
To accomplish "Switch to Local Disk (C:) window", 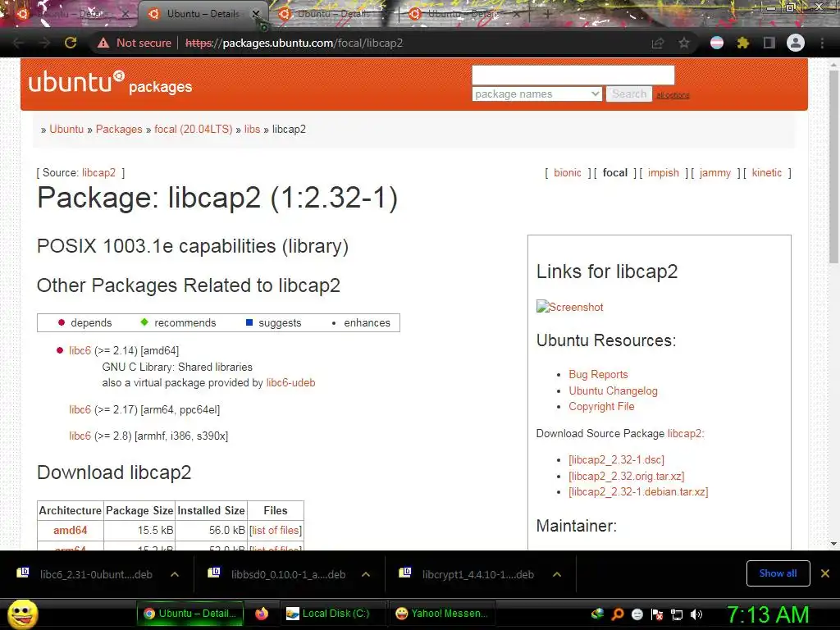I will coord(333,614).
